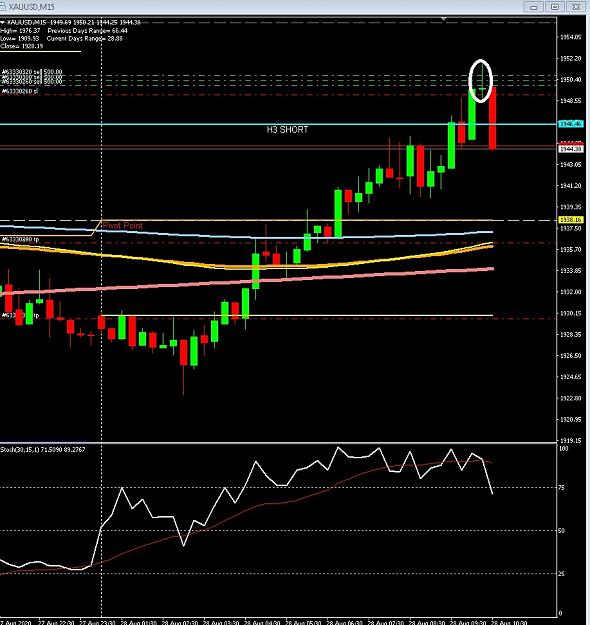Click the white current price tag 1944.38
Screen dimensions: 590x625
[571, 149]
